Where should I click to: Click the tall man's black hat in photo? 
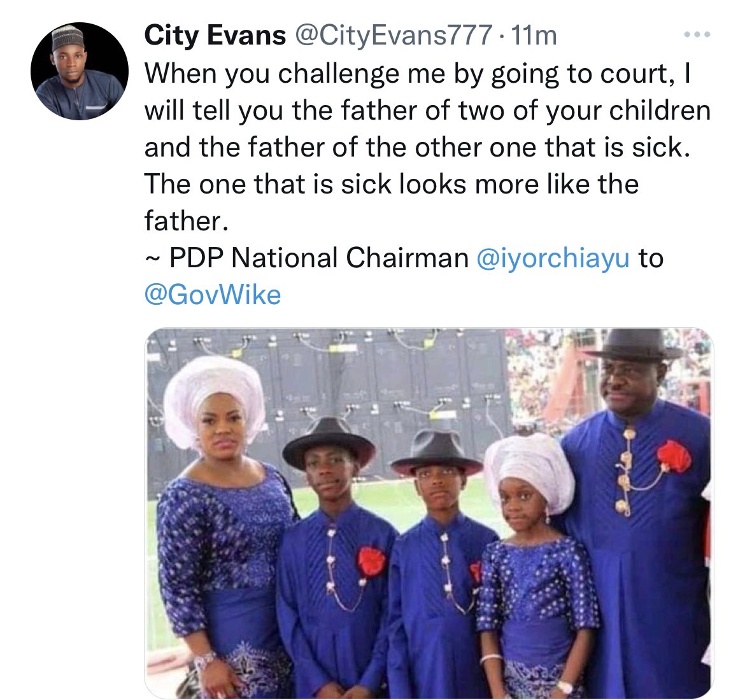633,344
